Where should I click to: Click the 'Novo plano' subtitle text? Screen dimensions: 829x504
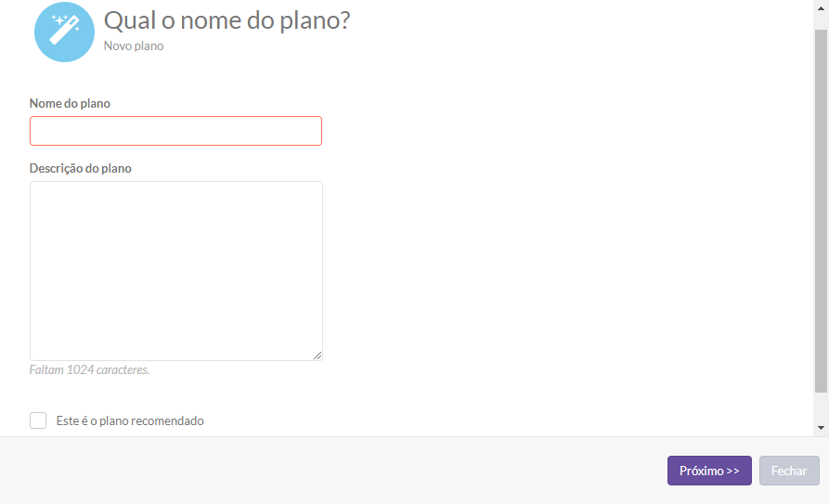[x=134, y=46]
